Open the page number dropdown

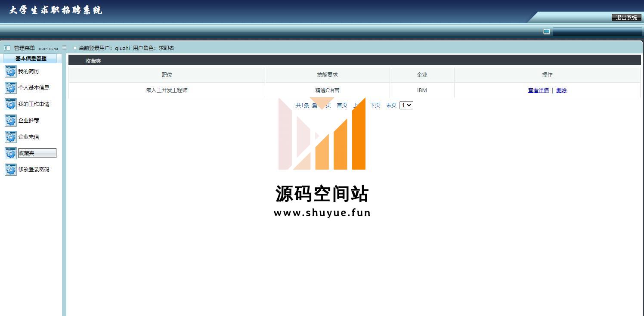pos(406,105)
